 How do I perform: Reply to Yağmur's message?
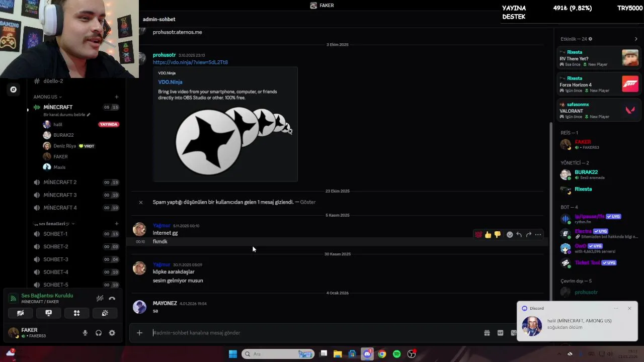coord(519,235)
